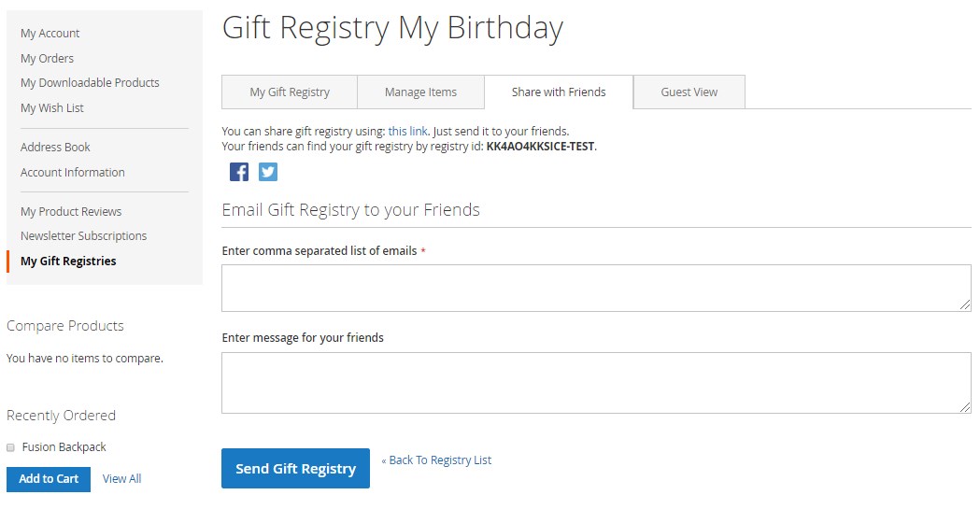Screen dimensions: 980x509
Task: Open My Account in sidebar
Action: 50,34
